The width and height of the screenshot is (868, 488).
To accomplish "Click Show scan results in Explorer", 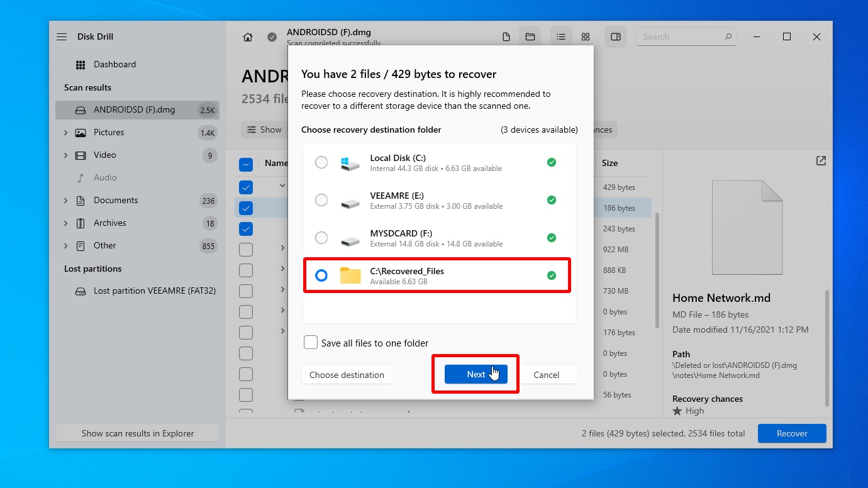I will (138, 433).
